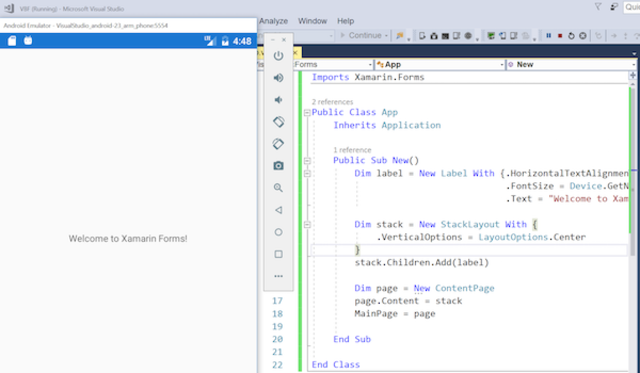The width and height of the screenshot is (640, 373).
Task: Open the Continue button dropdown arrow
Action: [386, 36]
